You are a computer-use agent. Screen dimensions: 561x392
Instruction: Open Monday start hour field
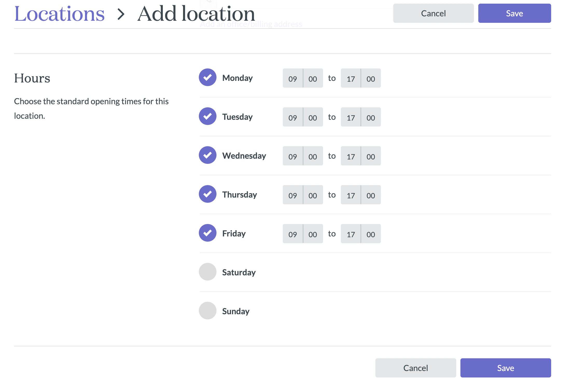(293, 78)
